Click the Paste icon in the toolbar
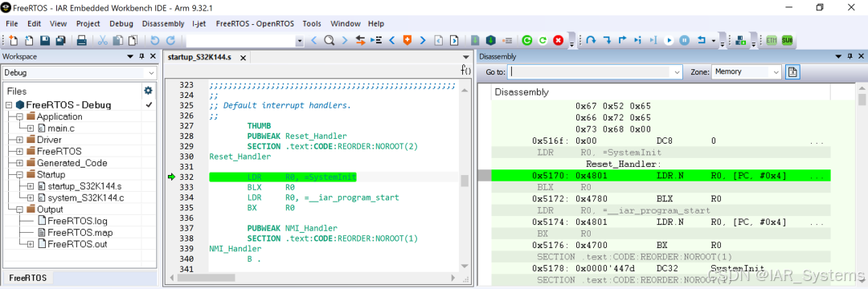The height and width of the screenshot is (289, 868). pos(133,40)
